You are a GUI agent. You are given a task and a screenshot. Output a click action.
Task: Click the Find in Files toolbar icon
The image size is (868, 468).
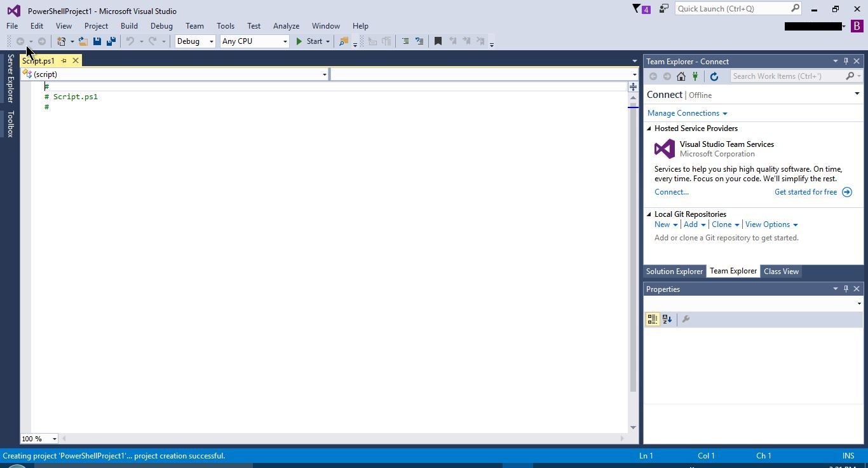point(344,41)
